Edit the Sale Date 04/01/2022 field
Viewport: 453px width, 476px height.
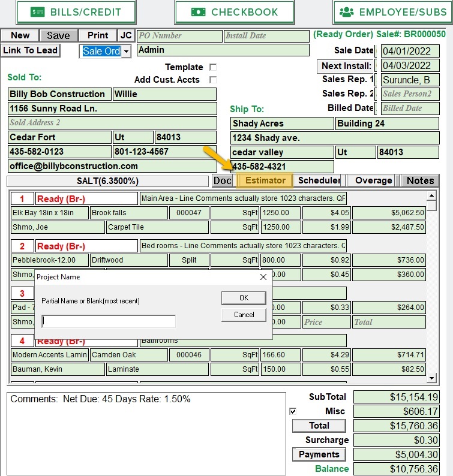(410, 51)
